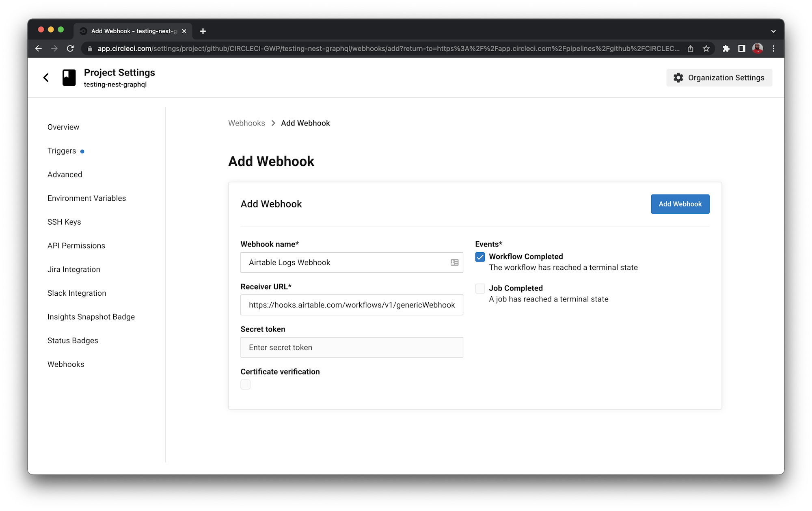812x511 pixels.
Task: Toggle the Certificate verification checkbox
Action: [245, 384]
